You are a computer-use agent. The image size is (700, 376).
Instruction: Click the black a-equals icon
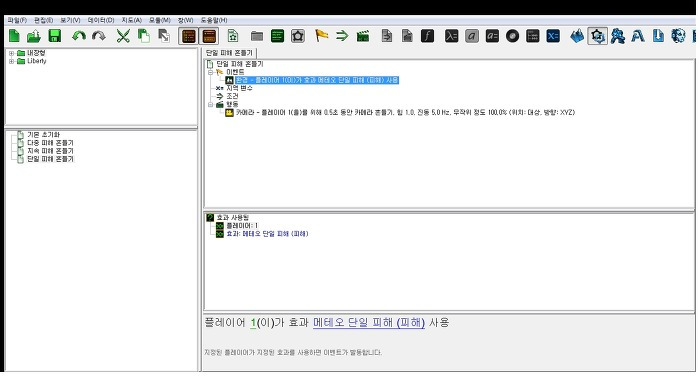(x=492, y=36)
